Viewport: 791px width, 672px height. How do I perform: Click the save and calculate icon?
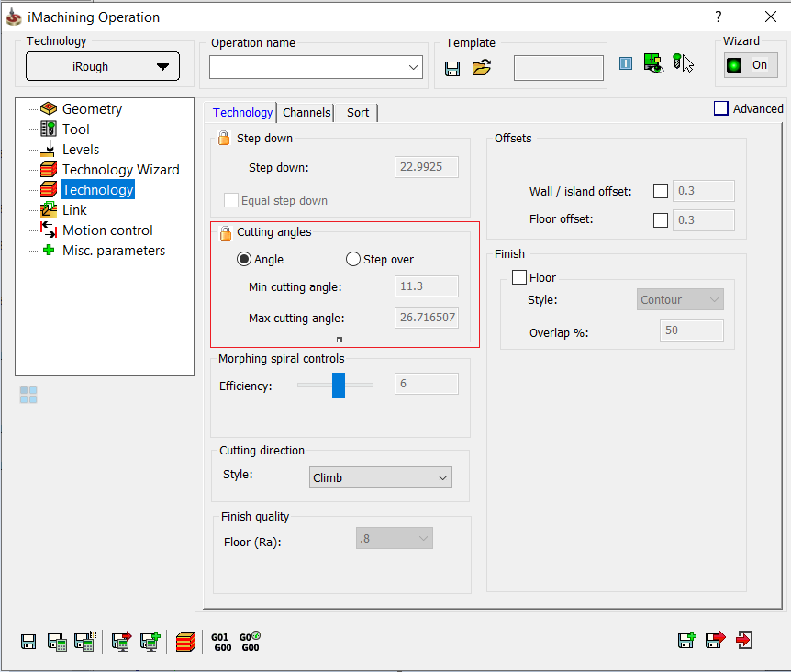tap(57, 642)
